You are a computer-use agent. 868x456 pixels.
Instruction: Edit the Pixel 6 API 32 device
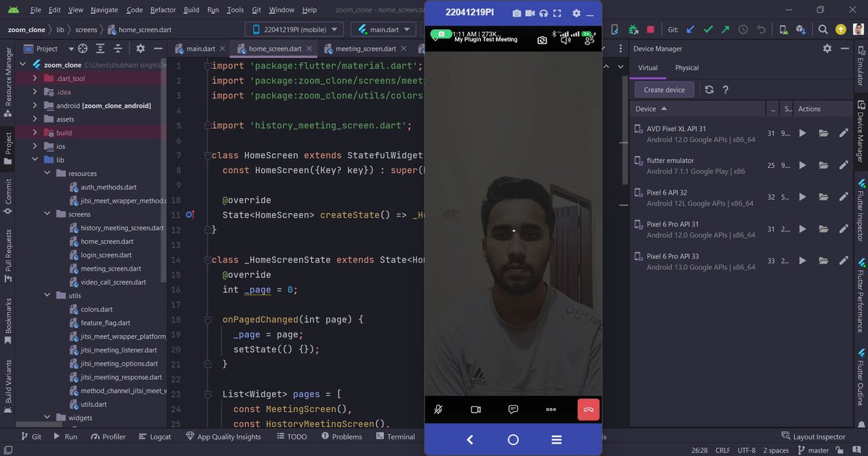point(843,197)
